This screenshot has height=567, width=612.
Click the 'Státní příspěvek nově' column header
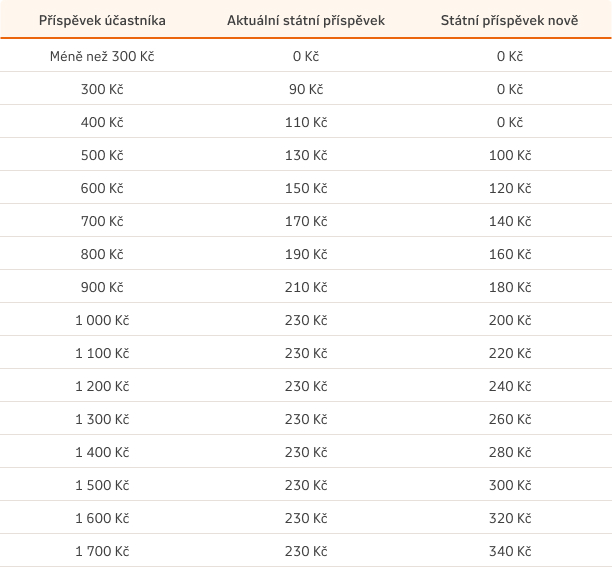coord(509,20)
